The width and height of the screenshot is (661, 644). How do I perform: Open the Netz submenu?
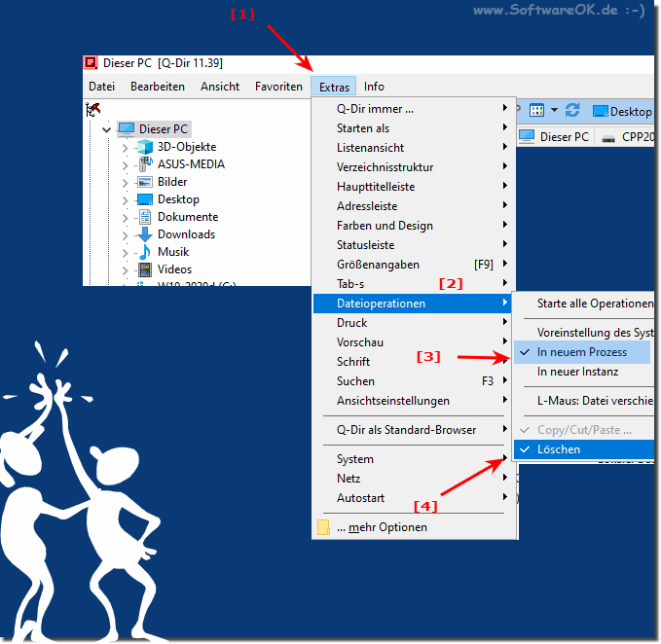pyautogui.click(x=414, y=479)
